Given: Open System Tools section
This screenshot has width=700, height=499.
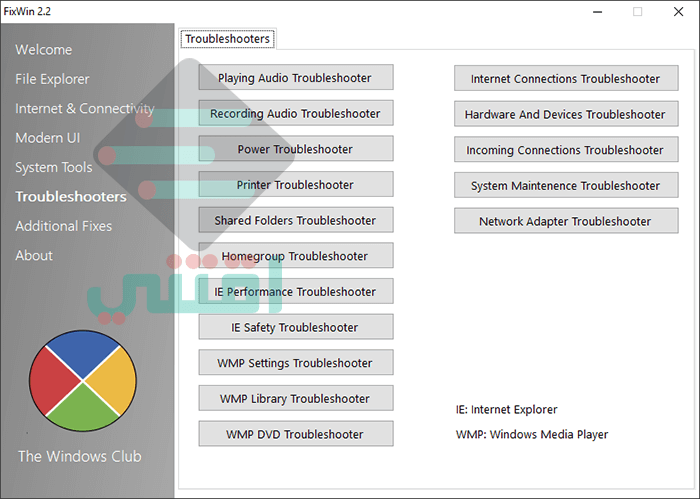Looking at the screenshot, I should [54, 167].
